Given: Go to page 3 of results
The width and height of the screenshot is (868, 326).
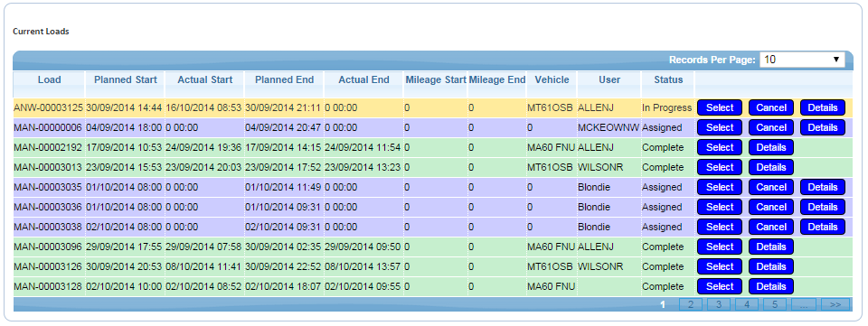Looking at the screenshot, I should [719, 304].
